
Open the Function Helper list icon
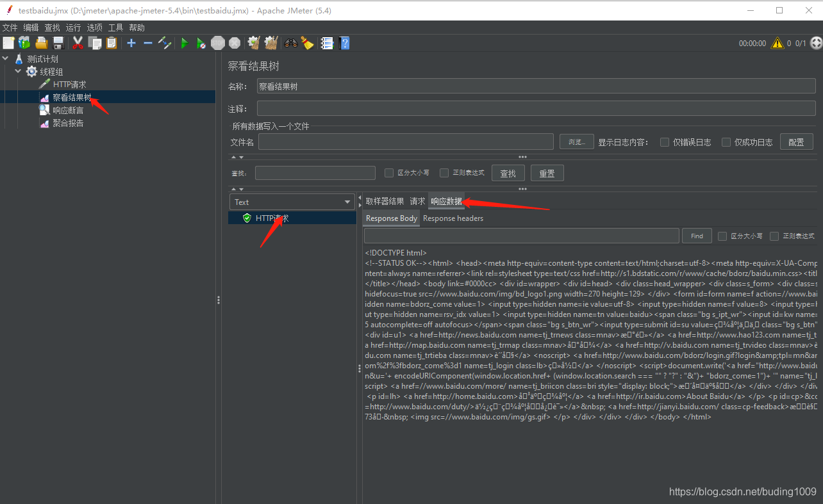tap(328, 43)
